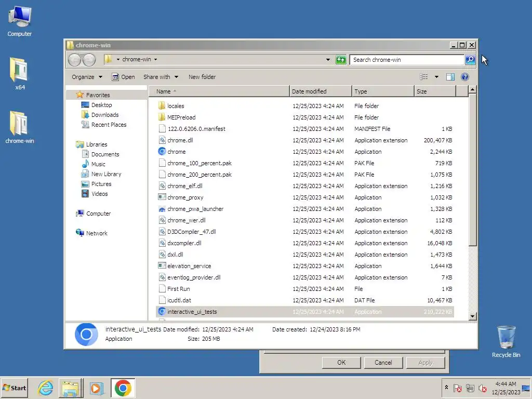The width and height of the screenshot is (532, 399).
Task: Select Pictures library
Action: coord(97,183)
